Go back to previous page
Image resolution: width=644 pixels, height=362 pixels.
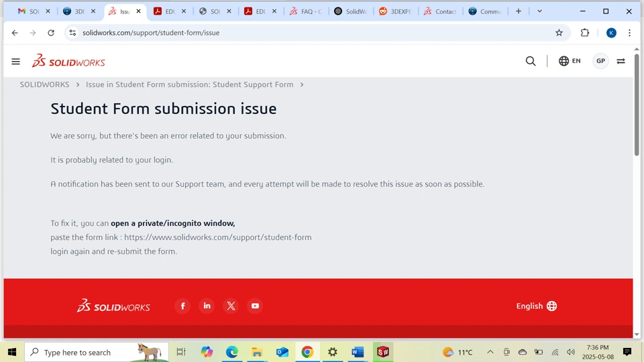click(x=15, y=33)
